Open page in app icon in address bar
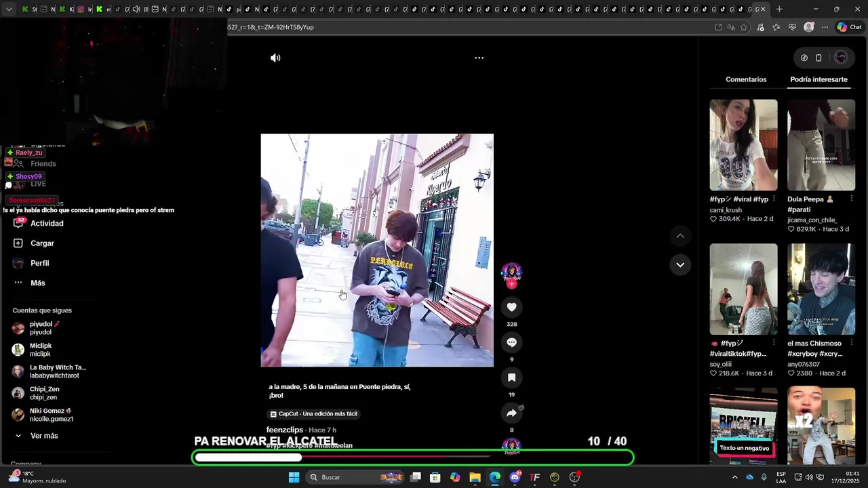The height and width of the screenshot is (488, 868). coord(718,27)
